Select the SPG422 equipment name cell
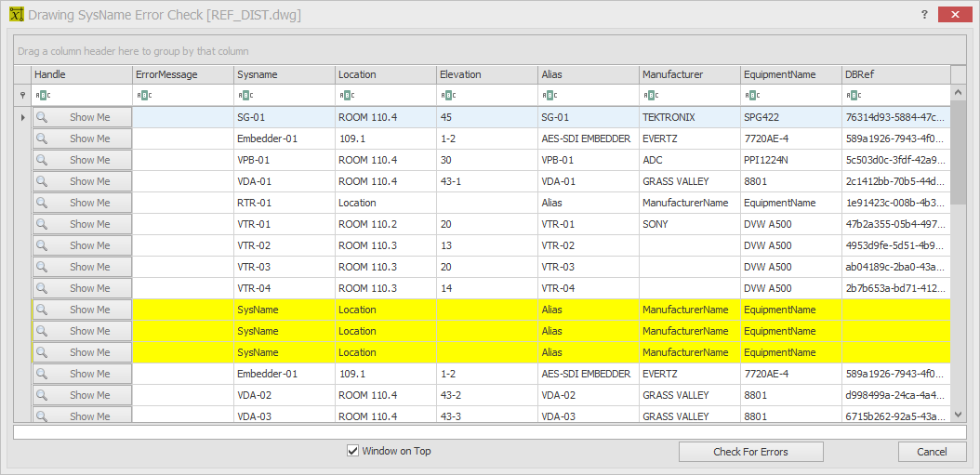The height and width of the screenshot is (475, 980). click(x=790, y=117)
